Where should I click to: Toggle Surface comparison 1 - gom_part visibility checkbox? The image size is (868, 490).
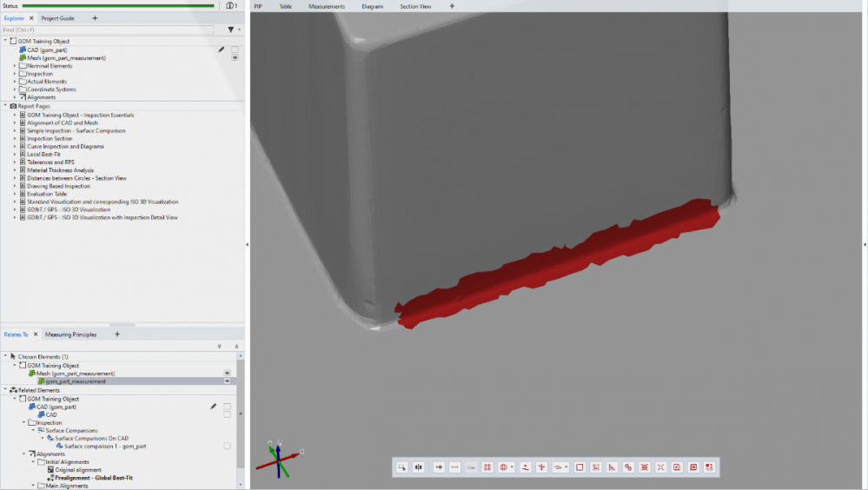pos(227,446)
